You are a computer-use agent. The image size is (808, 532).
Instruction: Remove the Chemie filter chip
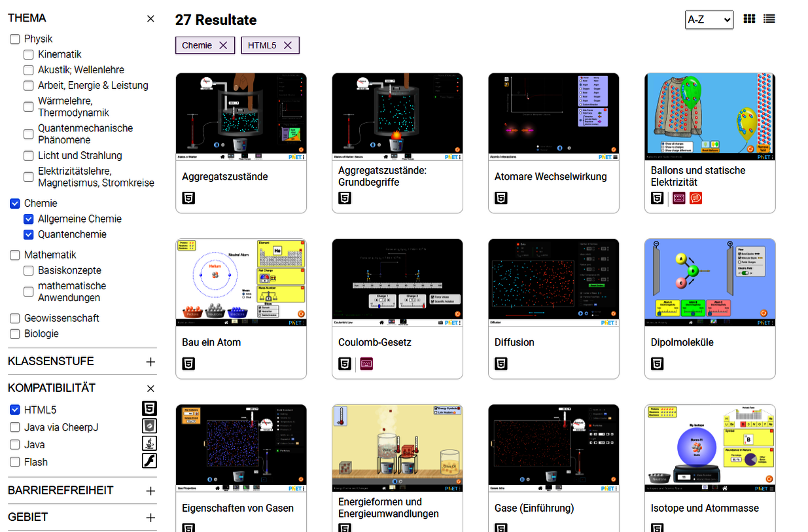coord(223,45)
